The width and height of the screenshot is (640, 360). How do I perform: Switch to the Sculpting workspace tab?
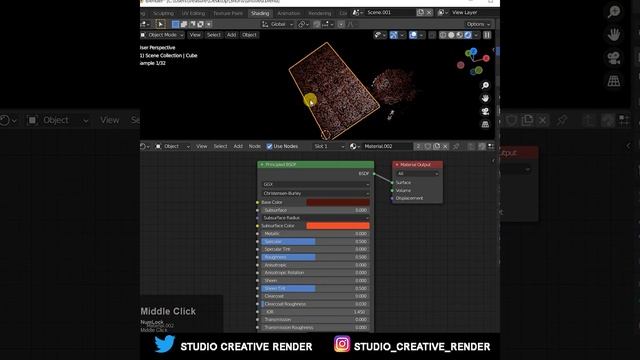pyautogui.click(x=163, y=13)
